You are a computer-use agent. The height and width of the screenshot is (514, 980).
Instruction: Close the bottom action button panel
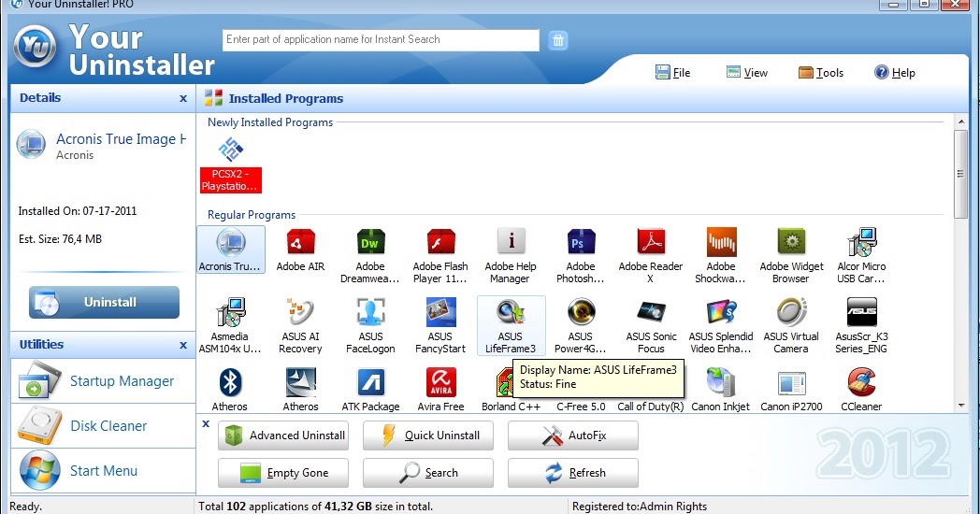(206, 424)
